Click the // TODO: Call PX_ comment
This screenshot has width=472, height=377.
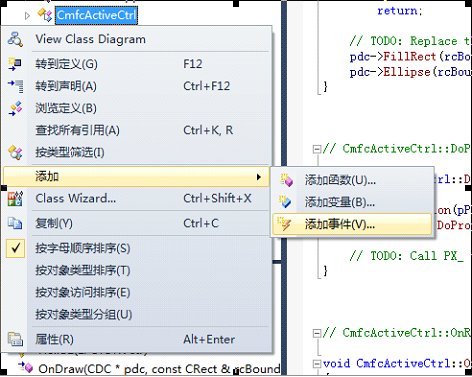point(406,256)
